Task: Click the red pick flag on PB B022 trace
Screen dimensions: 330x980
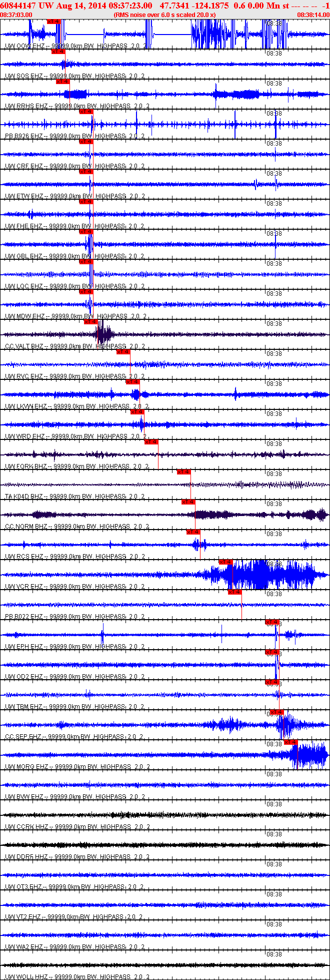Action: coord(235,592)
